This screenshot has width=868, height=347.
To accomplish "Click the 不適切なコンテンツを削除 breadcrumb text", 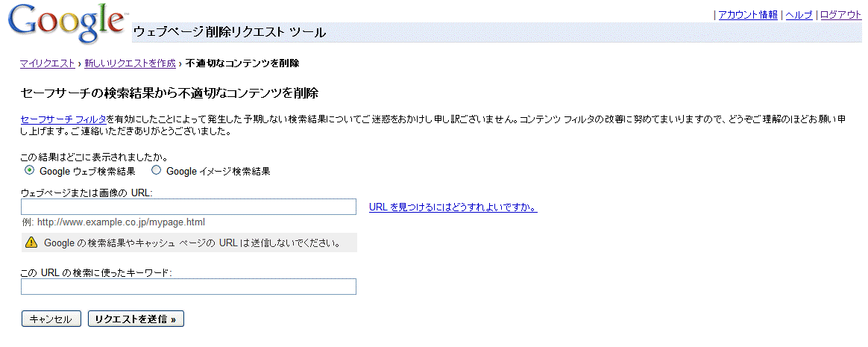I will click(242, 63).
